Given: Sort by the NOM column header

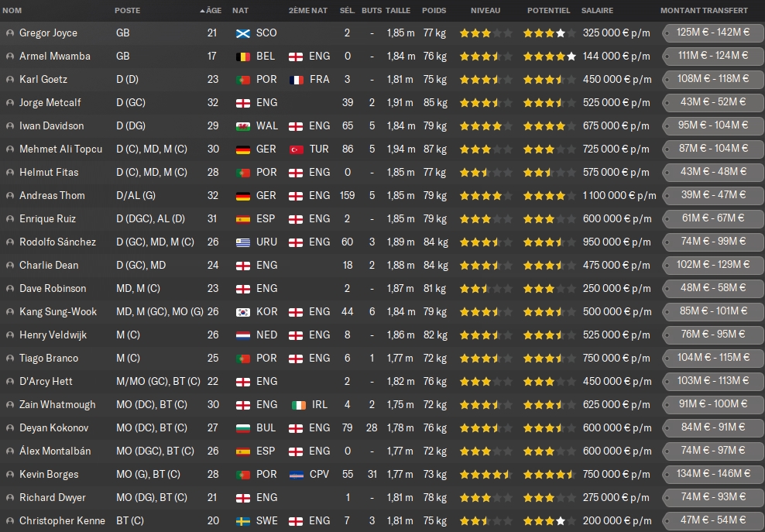Looking at the screenshot, I should pos(12,10).
